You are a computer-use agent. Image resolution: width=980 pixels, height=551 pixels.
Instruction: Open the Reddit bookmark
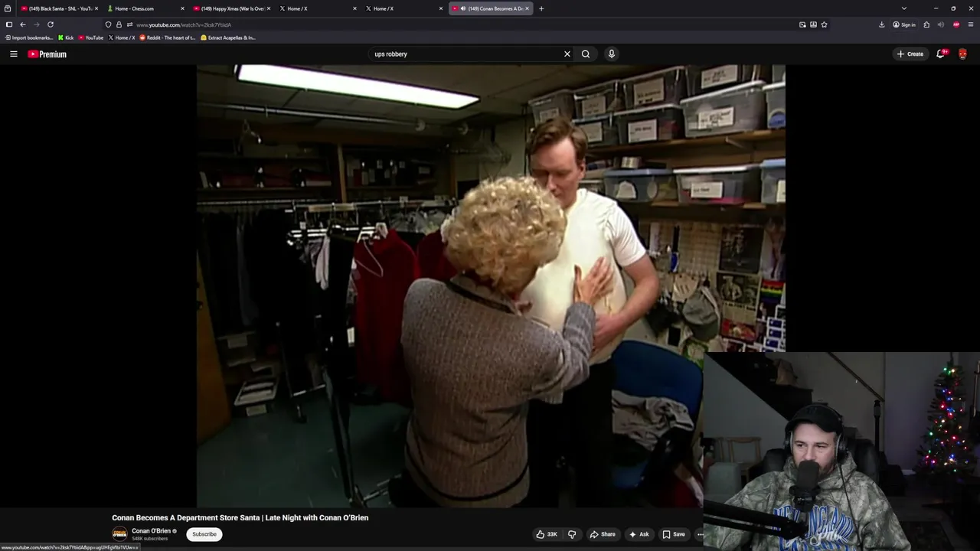tap(168, 37)
